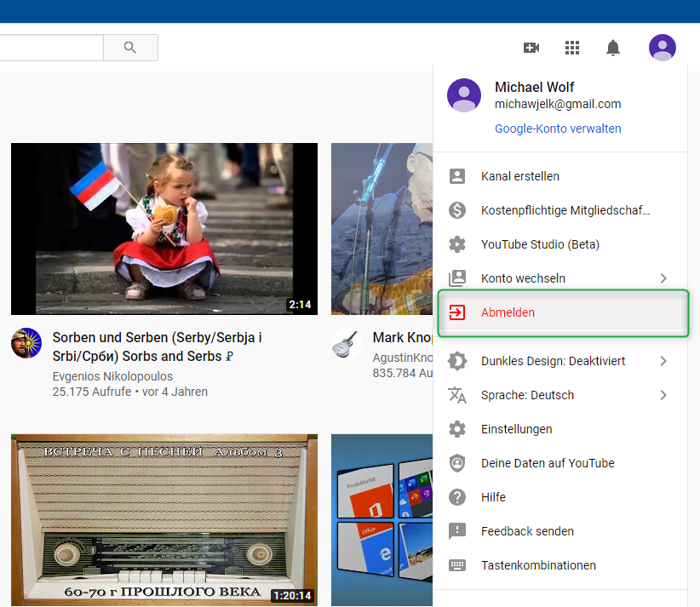Expand the Sprache: Deutsch chevron
Image resolution: width=700 pixels, height=607 pixels.
click(x=663, y=395)
